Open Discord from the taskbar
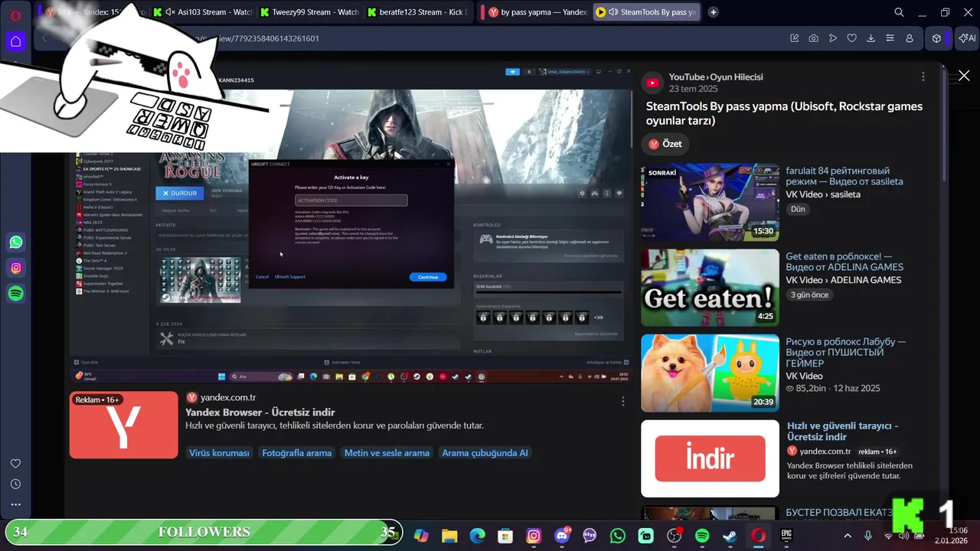Screen dimensions: 980x551 pyautogui.click(x=561, y=536)
